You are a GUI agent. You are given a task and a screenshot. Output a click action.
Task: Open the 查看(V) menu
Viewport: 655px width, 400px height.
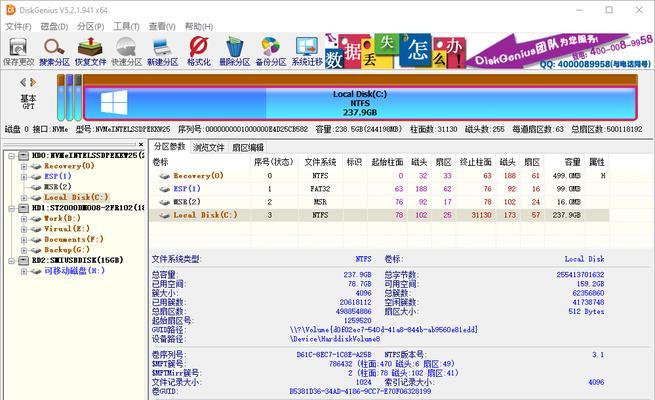[162, 27]
